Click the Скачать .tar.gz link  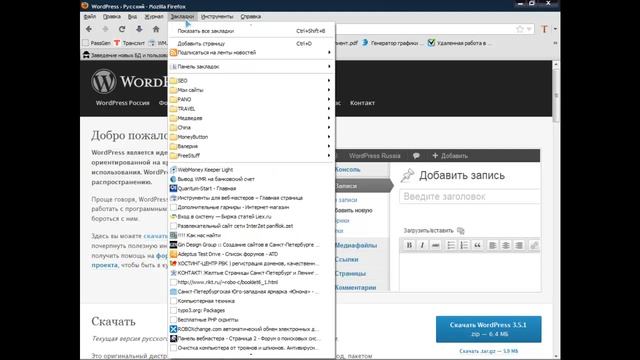click(488, 351)
